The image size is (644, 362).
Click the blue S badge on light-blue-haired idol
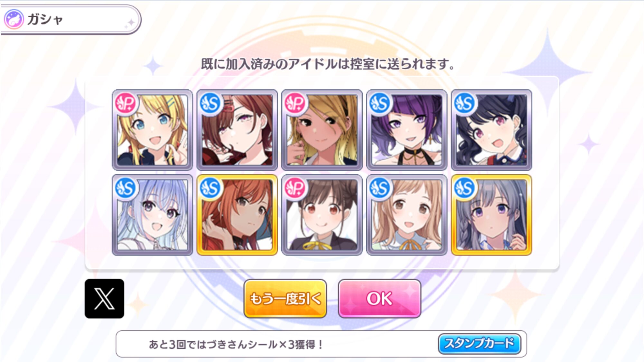click(125, 188)
